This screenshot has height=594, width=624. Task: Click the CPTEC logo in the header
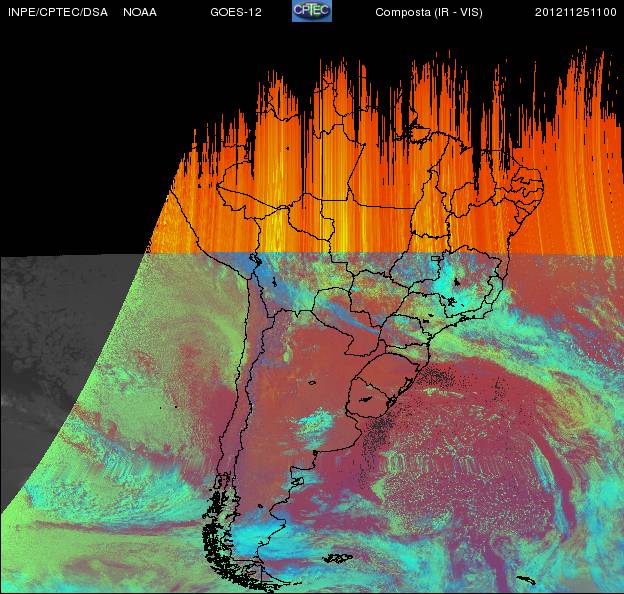pyautogui.click(x=312, y=11)
